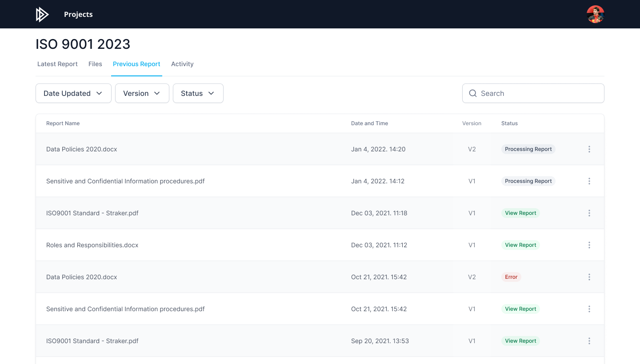The image size is (640, 364).
Task: Click the date Jan 4, 2022. 14:12
Action: pos(378,181)
